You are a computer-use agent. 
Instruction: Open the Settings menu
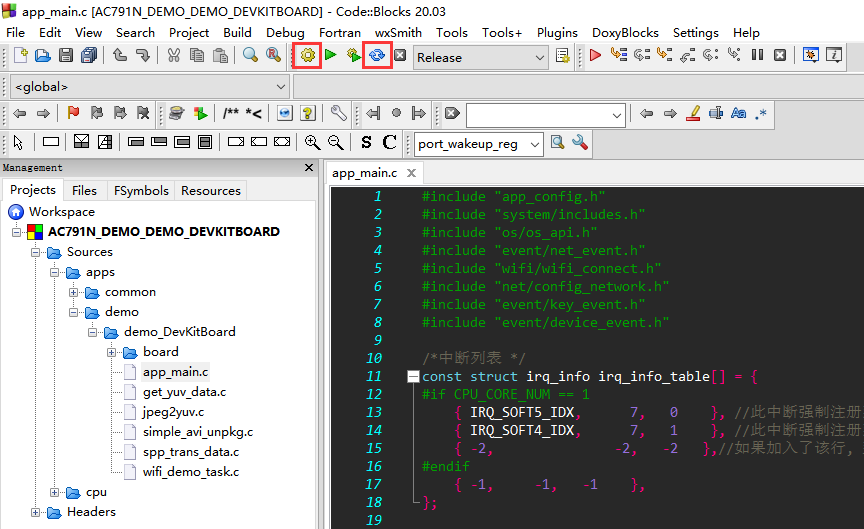point(695,33)
